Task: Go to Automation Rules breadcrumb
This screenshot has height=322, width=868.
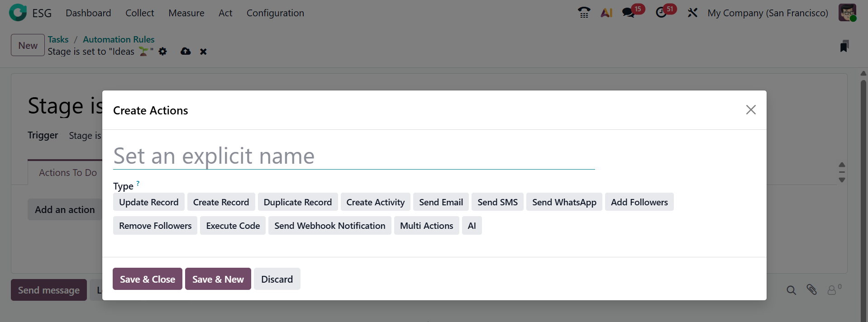Action: point(119,39)
